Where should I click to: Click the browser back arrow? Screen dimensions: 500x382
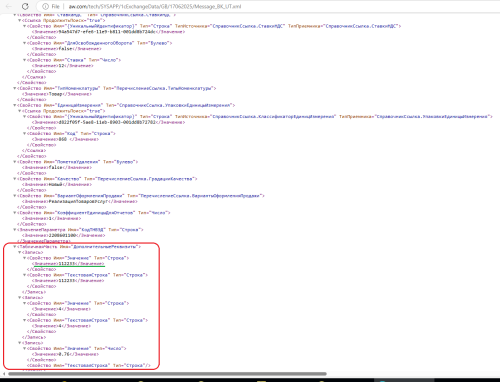9,6
